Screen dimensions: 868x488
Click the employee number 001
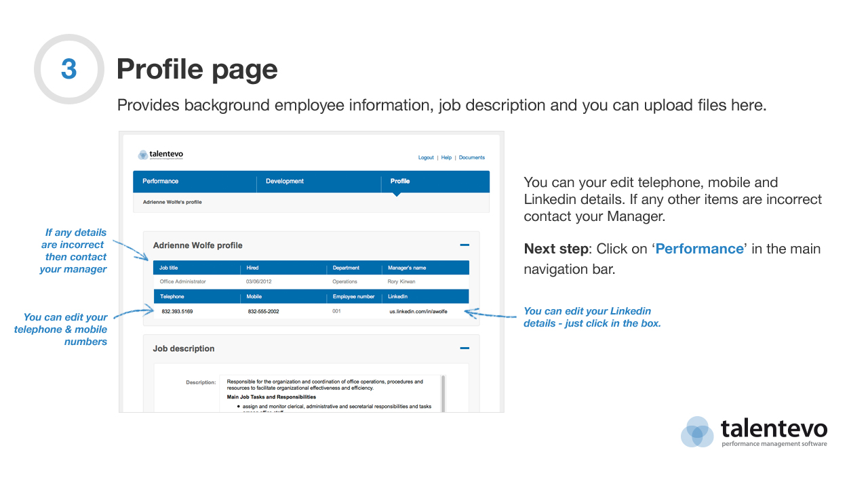coord(336,311)
